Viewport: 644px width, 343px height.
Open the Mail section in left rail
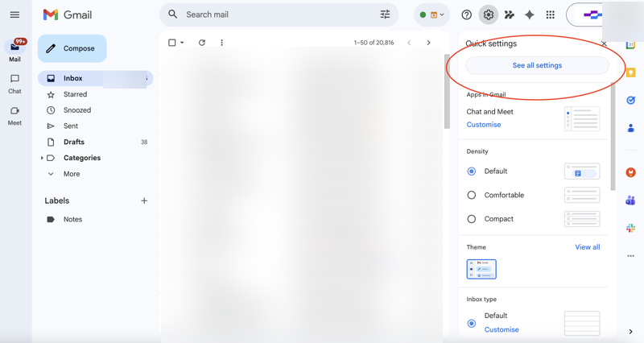pos(14,51)
